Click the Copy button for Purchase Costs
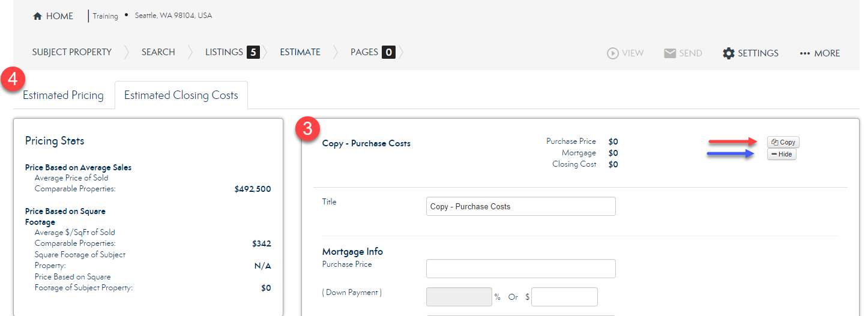The image size is (868, 316). 783,142
